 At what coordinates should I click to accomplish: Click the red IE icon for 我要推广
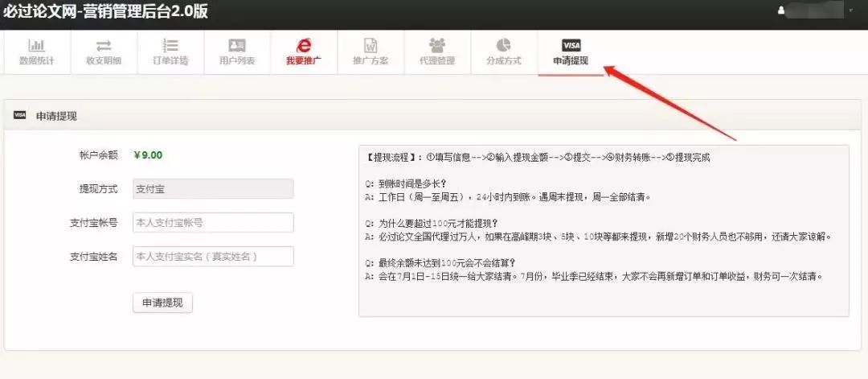click(x=304, y=45)
